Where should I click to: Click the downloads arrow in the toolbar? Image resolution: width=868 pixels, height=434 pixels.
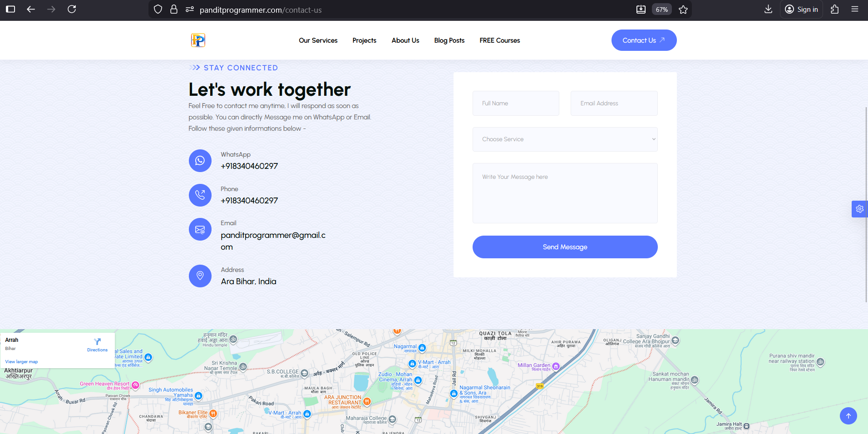pyautogui.click(x=768, y=9)
